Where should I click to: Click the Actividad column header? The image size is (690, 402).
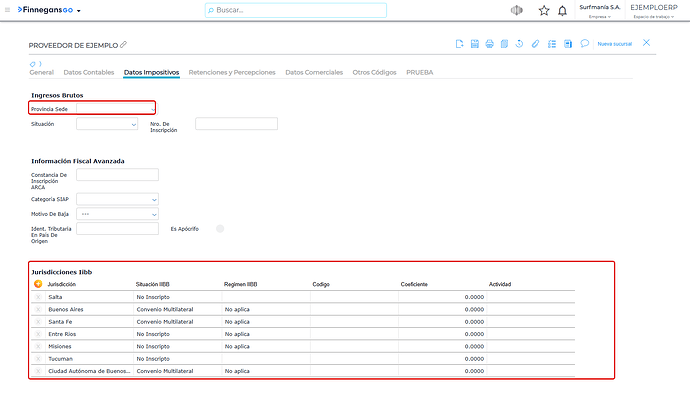coord(500,285)
